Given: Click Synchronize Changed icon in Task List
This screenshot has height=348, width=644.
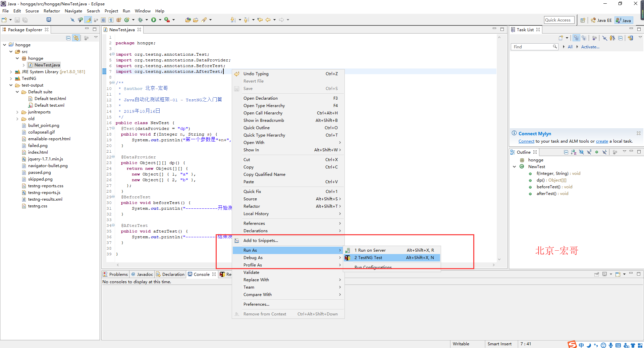Looking at the screenshot, I should (631, 38).
